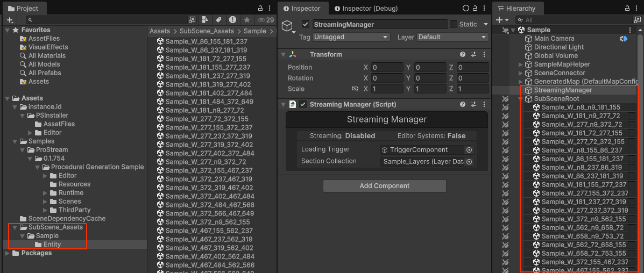The height and width of the screenshot is (273, 644).
Task: Open search in new window icon, Project panel
Action: 192,20
